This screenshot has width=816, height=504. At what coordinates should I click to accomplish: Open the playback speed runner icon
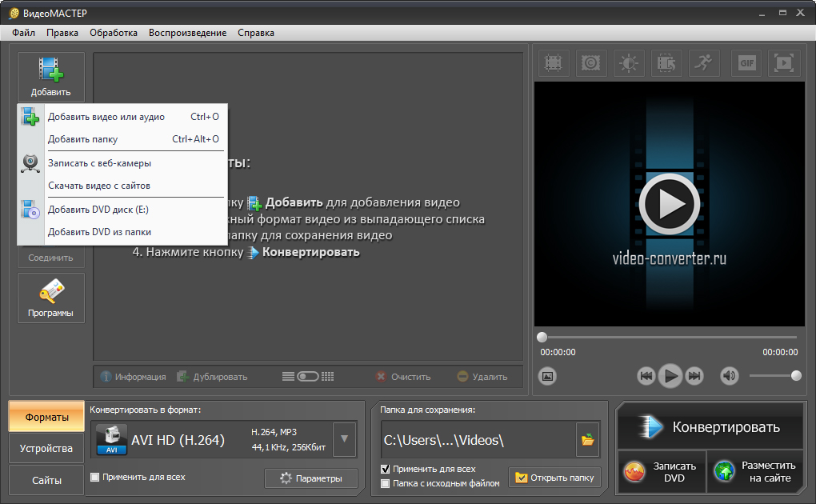[703, 63]
